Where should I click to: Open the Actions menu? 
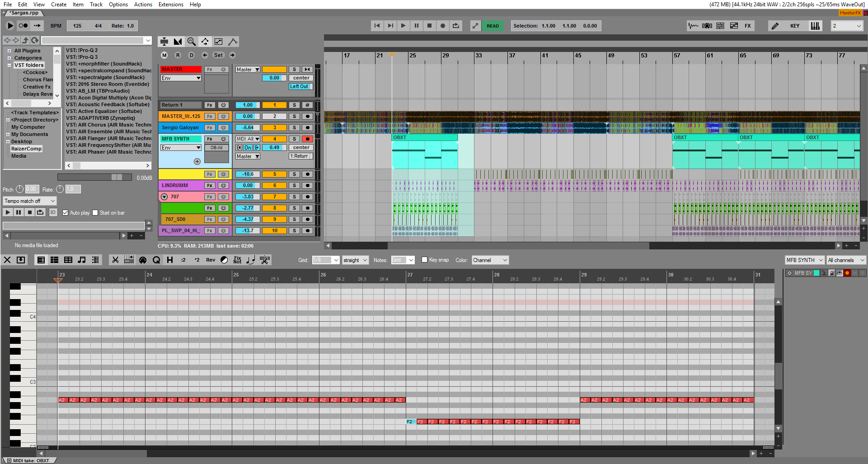pyautogui.click(x=143, y=5)
